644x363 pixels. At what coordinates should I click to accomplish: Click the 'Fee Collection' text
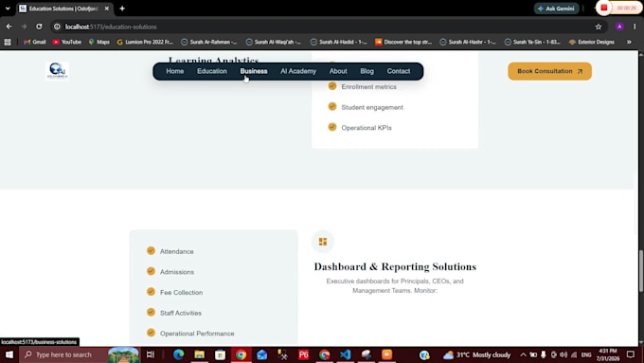click(x=181, y=292)
